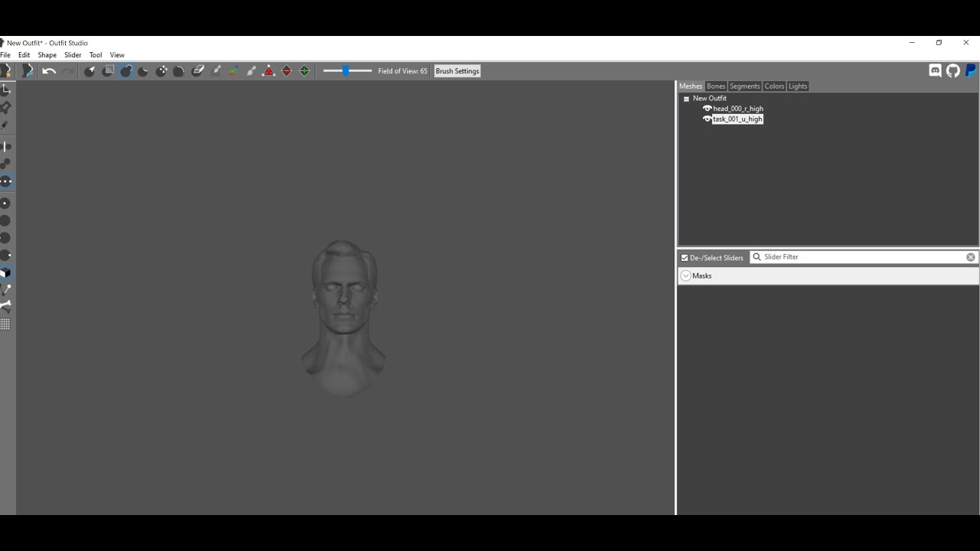Click the New Project toolbar icon
Image resolution: width=980 pixels, height=551 pixels.
click(6, 70)
